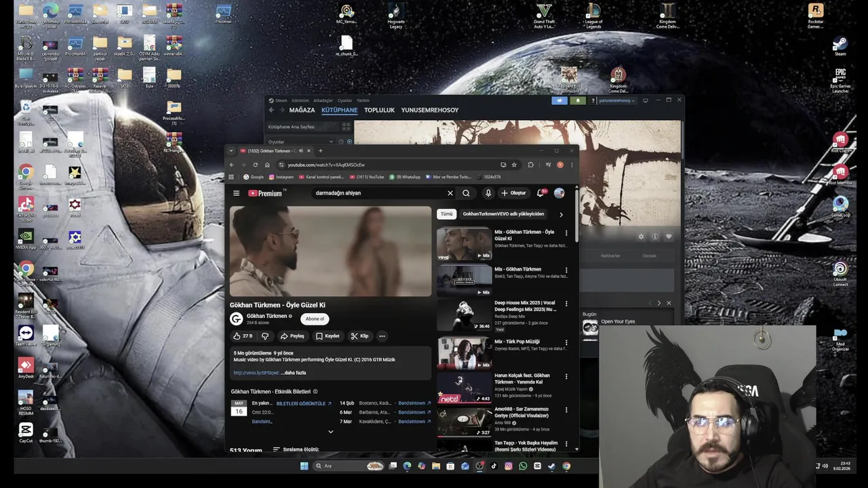Image resolution: width=868 pixels, height=488 pixels.
Task: Open the YouTube hamburger guide menu
Action: 236,193
